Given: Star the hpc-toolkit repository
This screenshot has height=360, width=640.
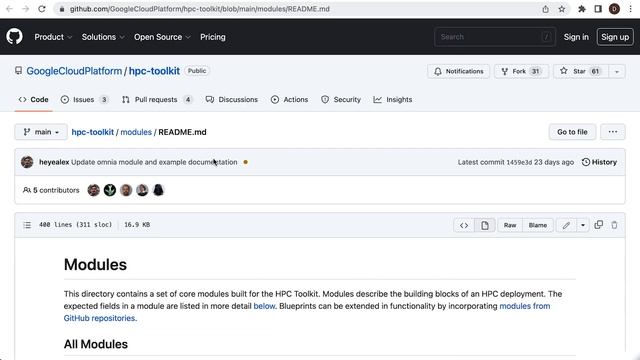Looking at the screenshot, I should point(581,71).
